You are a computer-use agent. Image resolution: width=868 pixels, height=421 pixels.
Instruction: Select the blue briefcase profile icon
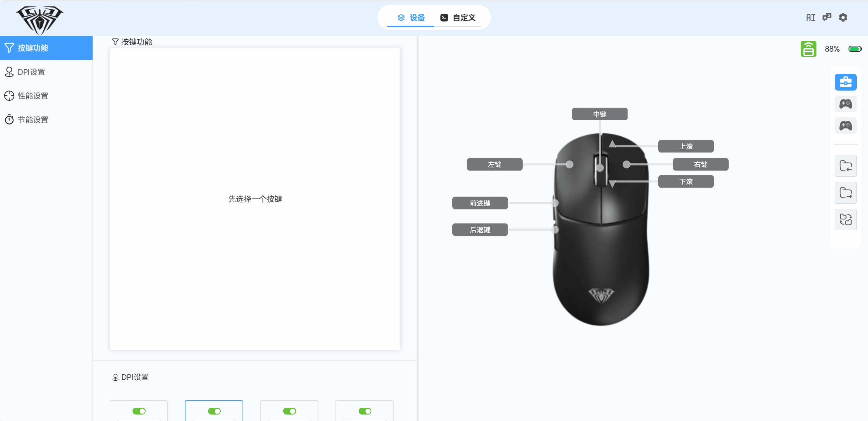pos(845,82)
